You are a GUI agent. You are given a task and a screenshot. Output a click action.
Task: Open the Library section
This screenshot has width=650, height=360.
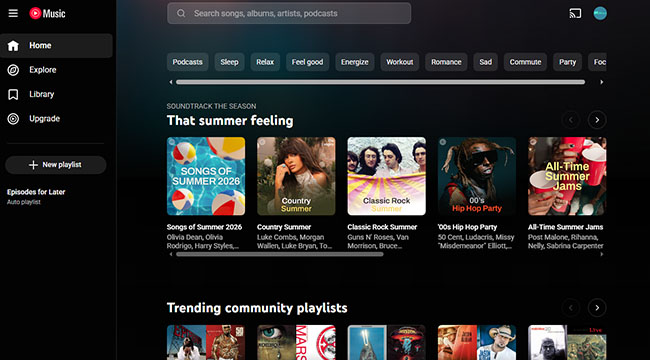click(56, 95)
